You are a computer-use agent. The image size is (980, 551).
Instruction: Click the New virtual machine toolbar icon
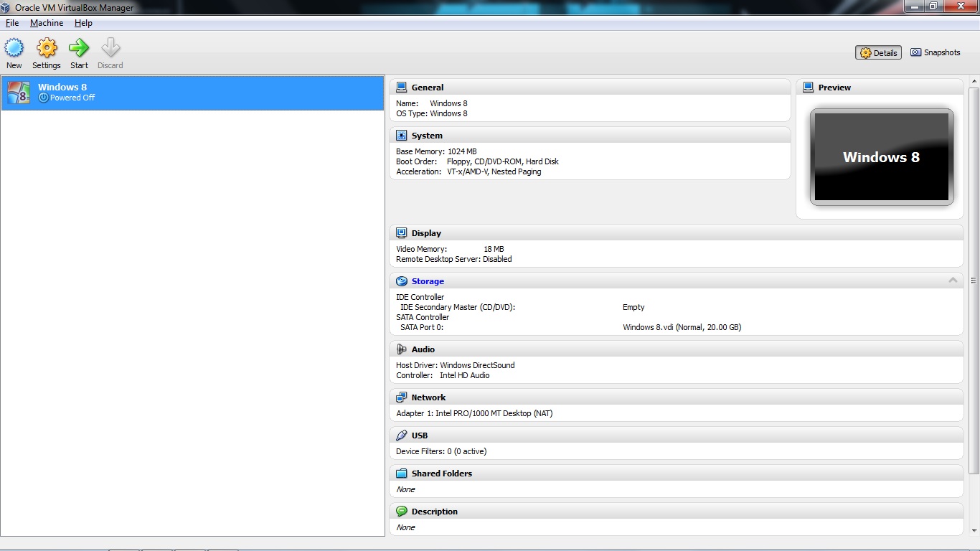pyautogui.click(x=14, y=48)
